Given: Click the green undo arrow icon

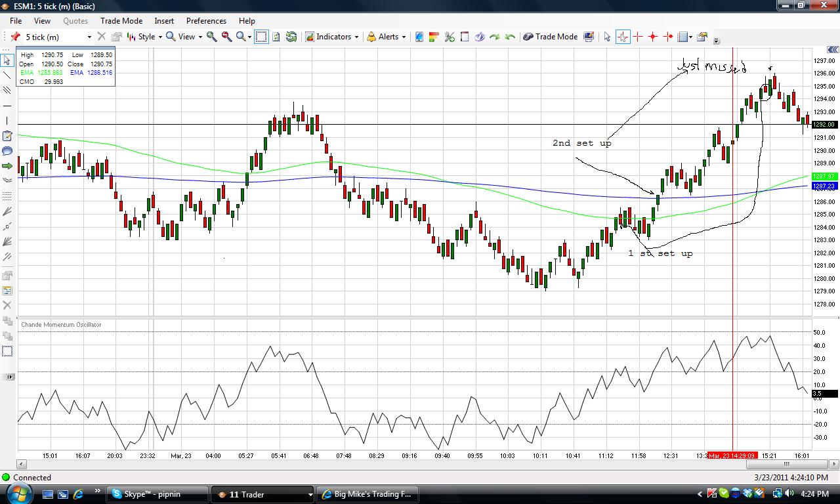Looking at the screenshot, I should pyautogui.click(x=510, y=37).
